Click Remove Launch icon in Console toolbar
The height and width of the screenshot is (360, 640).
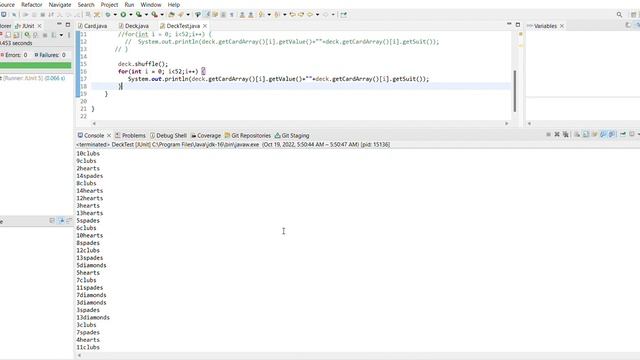point(557,134)
